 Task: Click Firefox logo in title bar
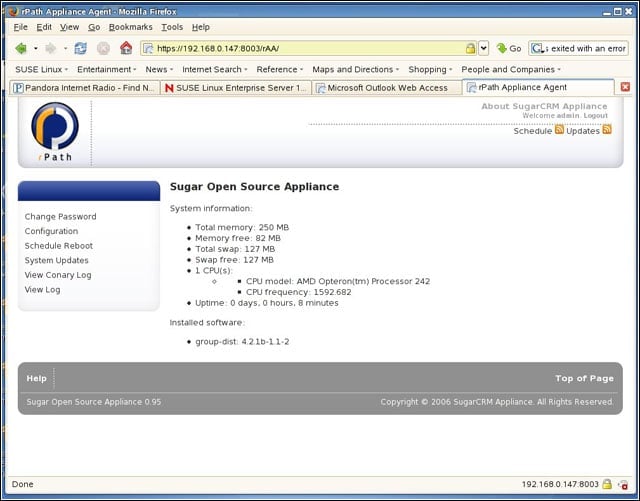(x=14, y=11)
